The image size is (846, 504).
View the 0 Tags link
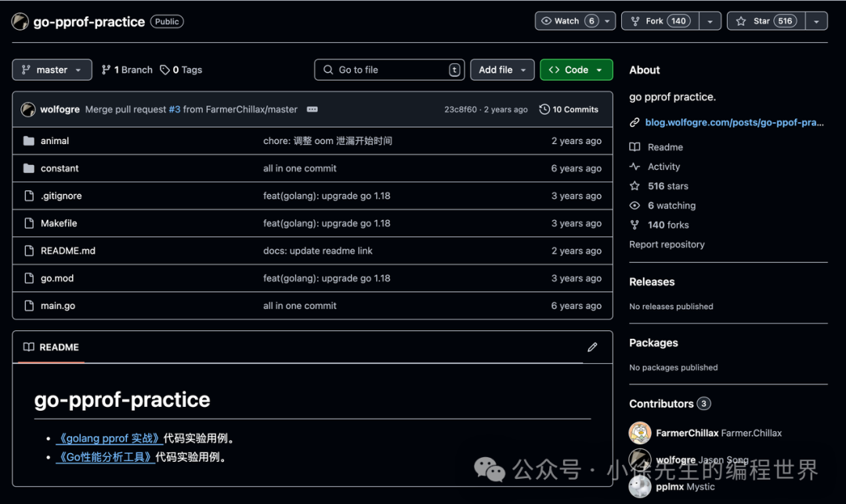tap(181, 70)
